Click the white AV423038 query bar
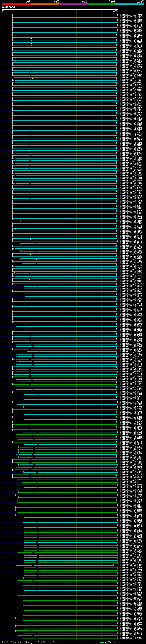This screenshot has width=146, height=644. [x=60, y=9]
